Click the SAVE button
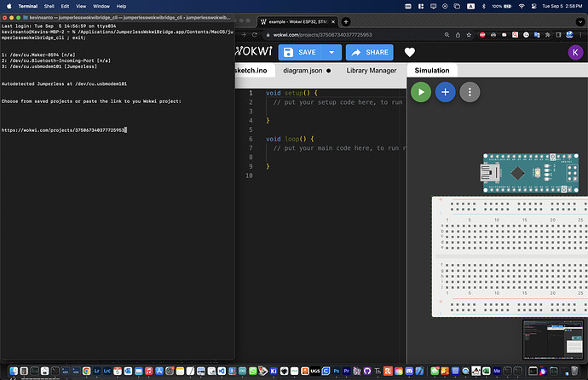The image size is (588, 380). [301, 52]
